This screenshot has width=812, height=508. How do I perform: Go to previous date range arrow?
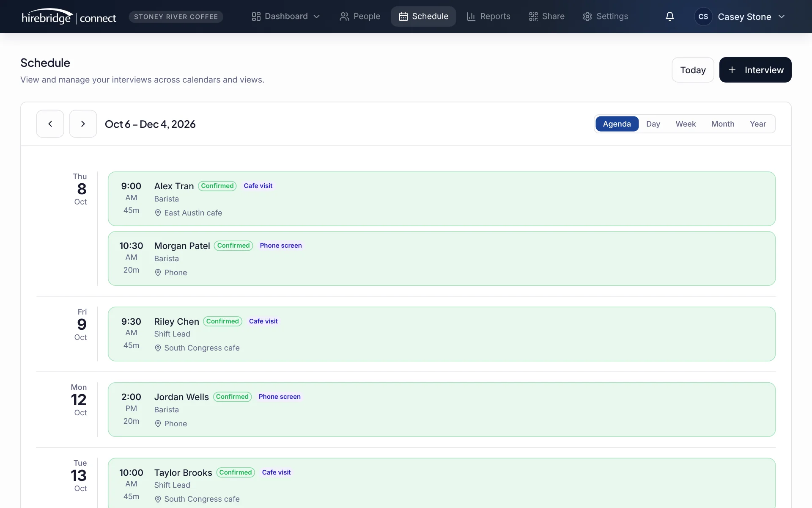click(x=50, y=124)
